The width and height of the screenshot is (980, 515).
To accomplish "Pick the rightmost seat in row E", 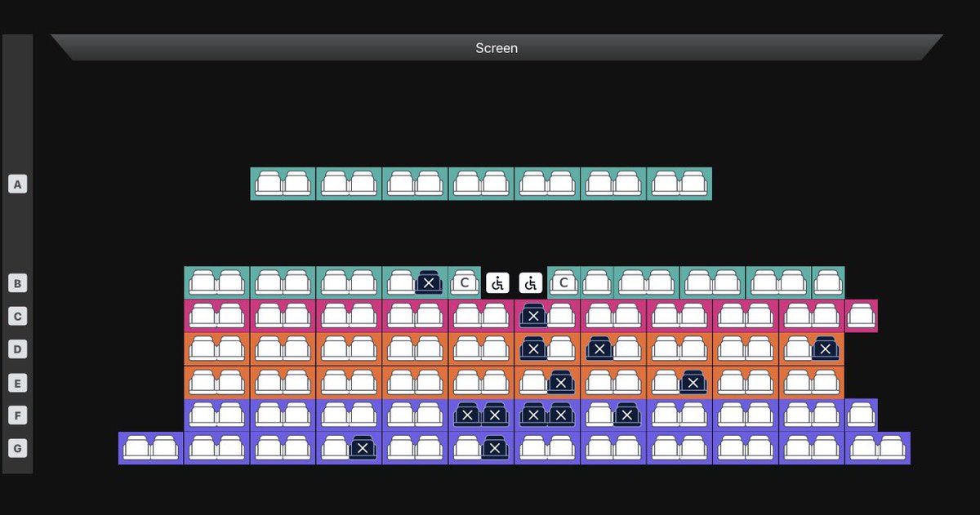I will tap(826, 382).
